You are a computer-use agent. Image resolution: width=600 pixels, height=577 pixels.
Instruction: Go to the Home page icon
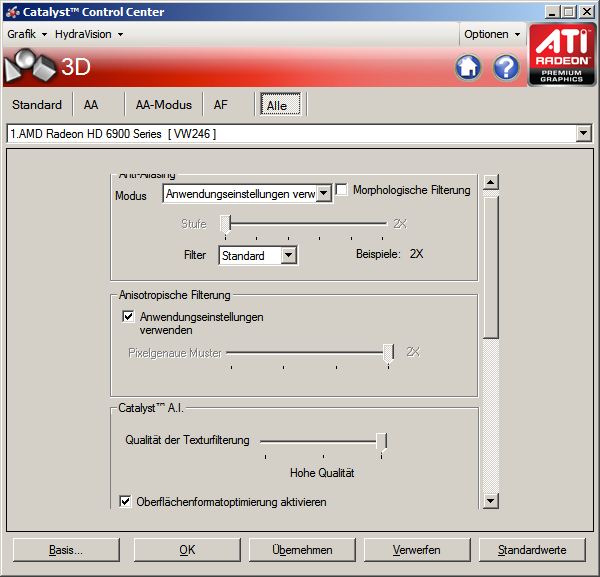(468, 67)
